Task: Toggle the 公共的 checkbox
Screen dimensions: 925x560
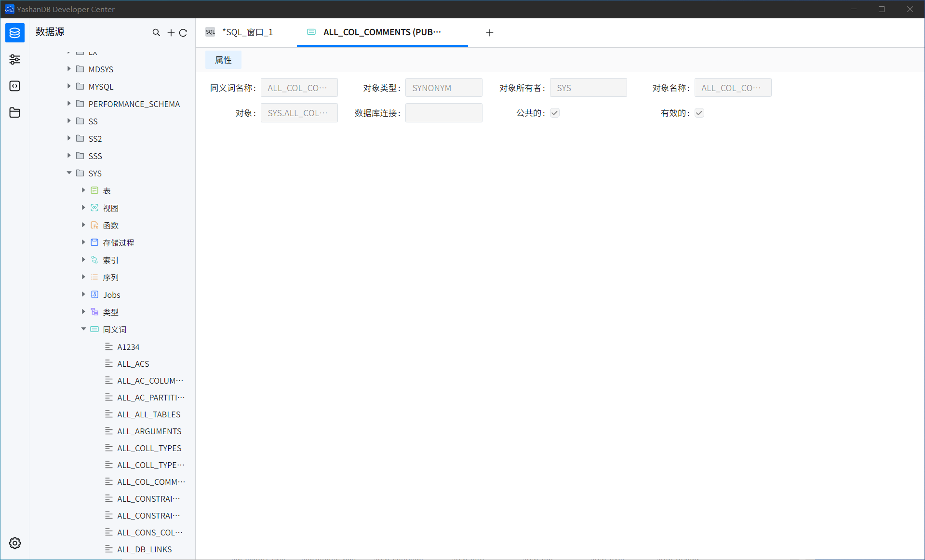Action: pos(555,113)
